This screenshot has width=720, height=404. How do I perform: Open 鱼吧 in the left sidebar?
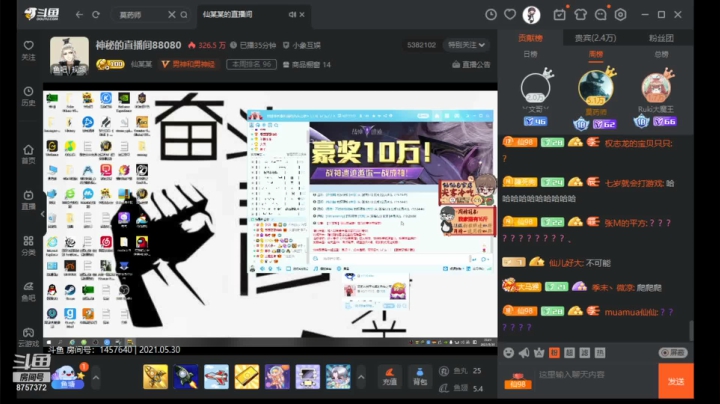[x=28, y=292]
